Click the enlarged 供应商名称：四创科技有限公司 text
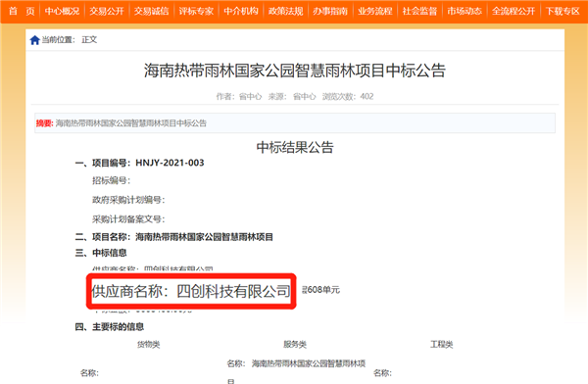This screenshot has height=384, width=588. click(191, 291)
